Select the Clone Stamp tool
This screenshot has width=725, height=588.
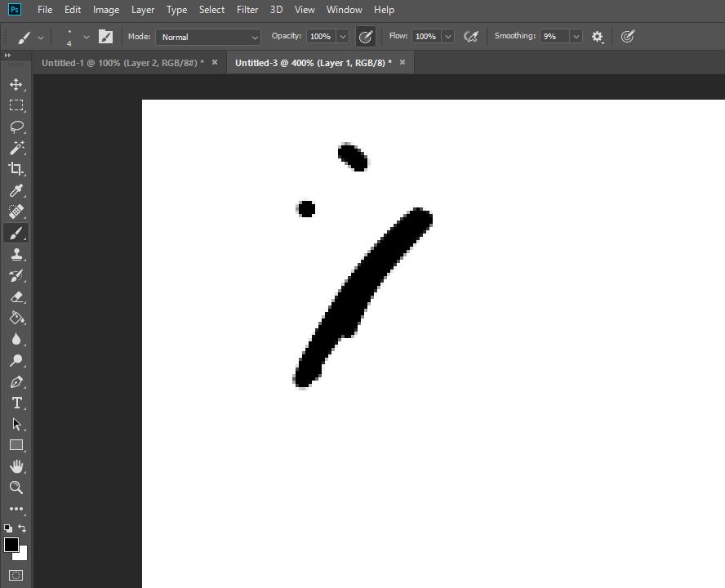pyautogui.click(x=16, y=255)
